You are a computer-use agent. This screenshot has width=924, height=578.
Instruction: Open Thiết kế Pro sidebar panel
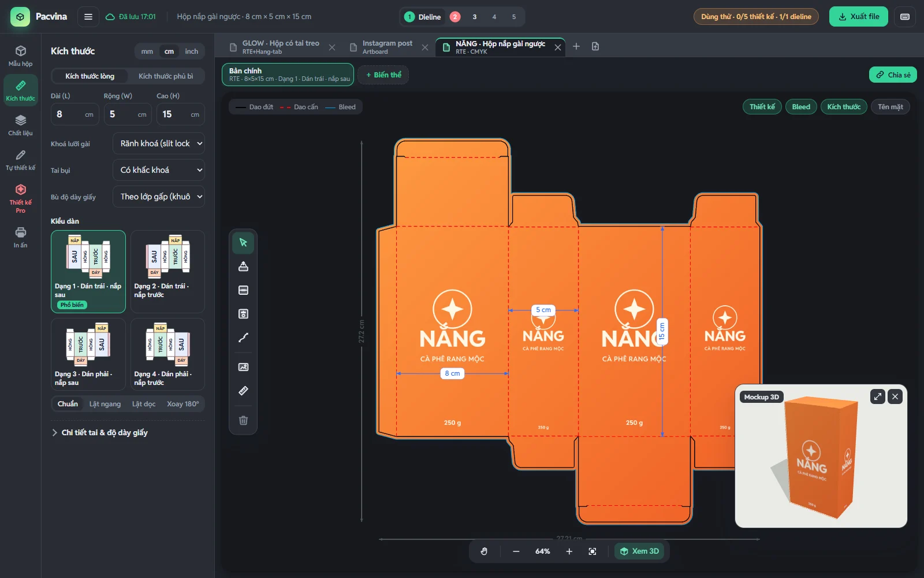tap(20, 198)
